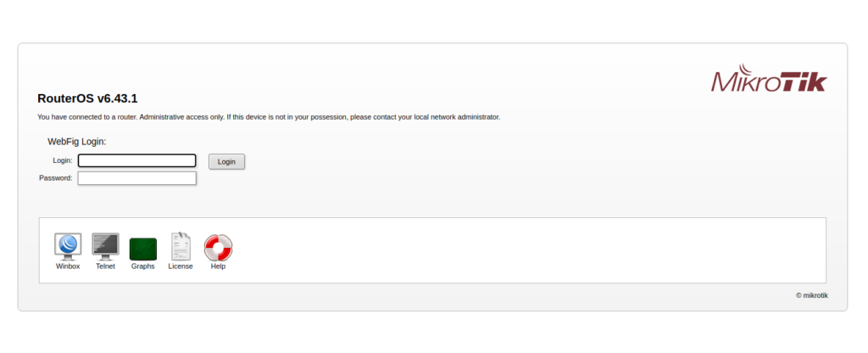Submit with the Login button
868x353 pixels.
coord(226,162)
